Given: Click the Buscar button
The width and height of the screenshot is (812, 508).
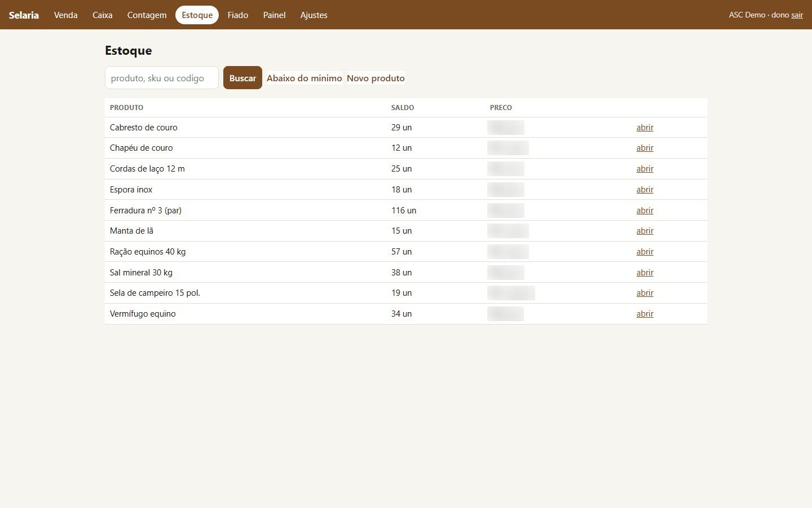Looking at the screenshot, I should click(x=242, y=78).
